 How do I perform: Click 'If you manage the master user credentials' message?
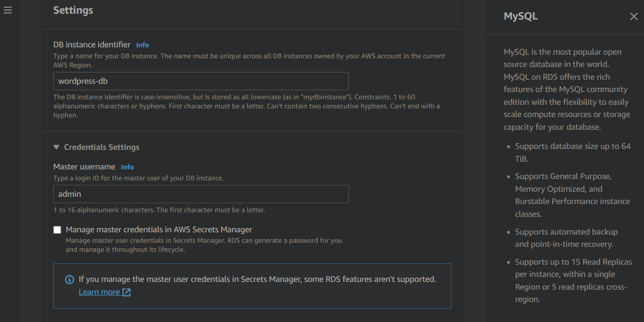click(x=257, y=279)
